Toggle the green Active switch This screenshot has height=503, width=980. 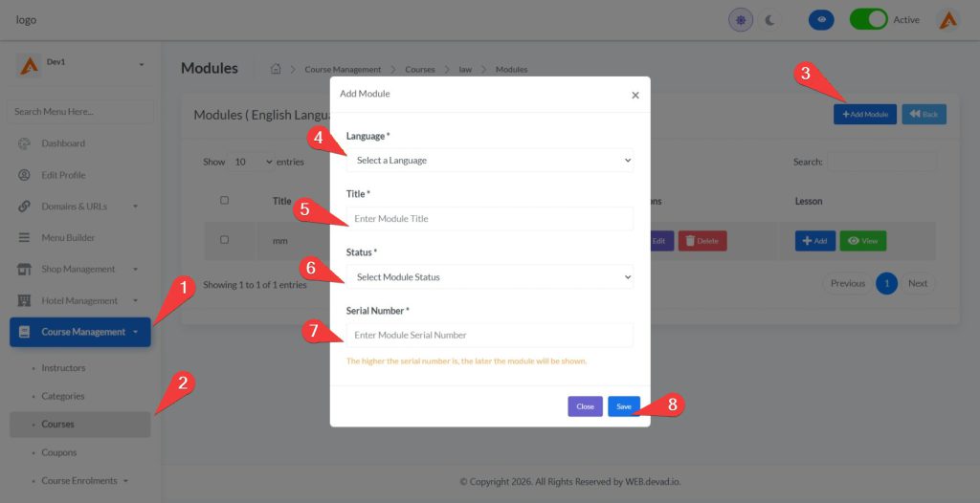pos(868,20)
